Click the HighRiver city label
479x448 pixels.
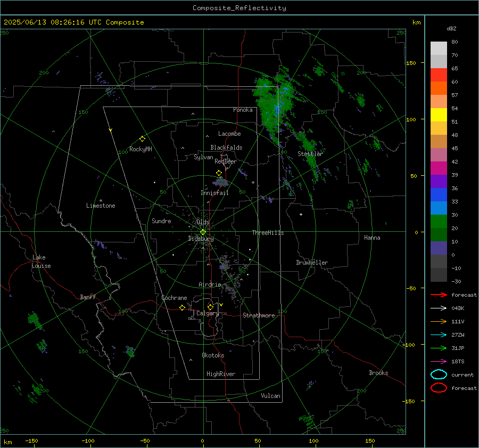(x=221, y=374)
